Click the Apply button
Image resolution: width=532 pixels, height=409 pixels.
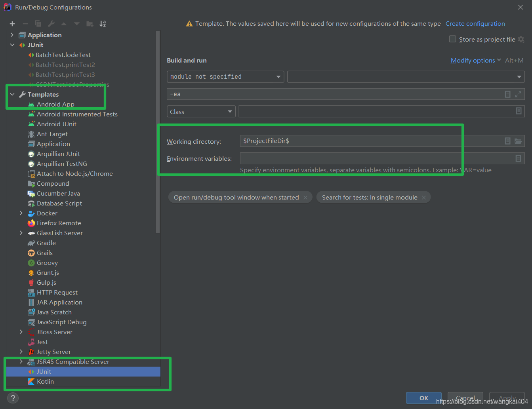(507, 398)
